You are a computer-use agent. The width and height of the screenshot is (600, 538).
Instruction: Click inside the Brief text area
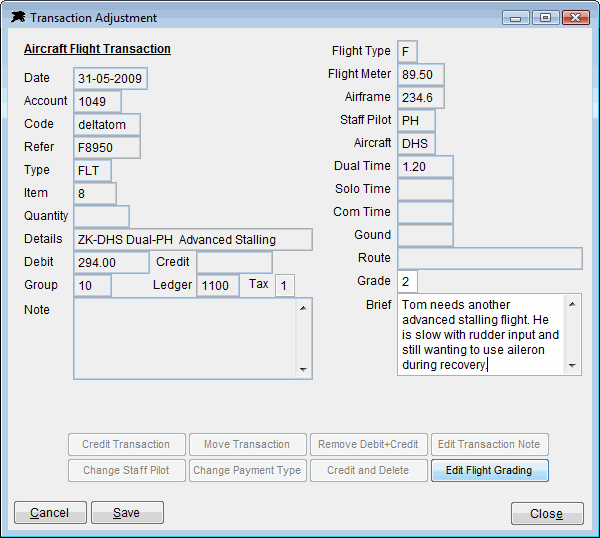pyautogui.click(x=481, y=334)
